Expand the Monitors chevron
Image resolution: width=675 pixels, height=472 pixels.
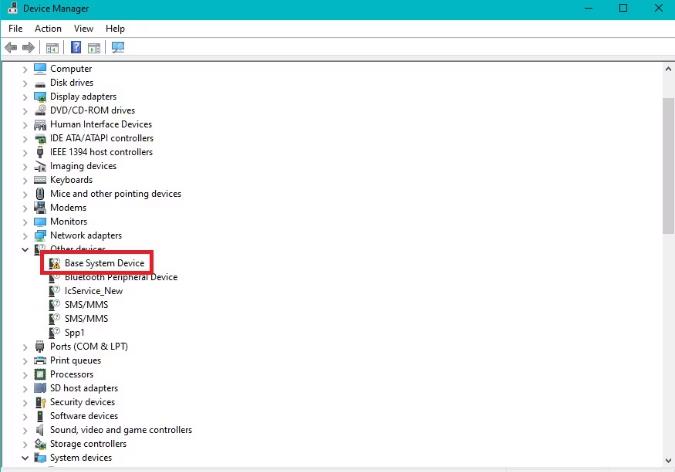tap(25, 222)
